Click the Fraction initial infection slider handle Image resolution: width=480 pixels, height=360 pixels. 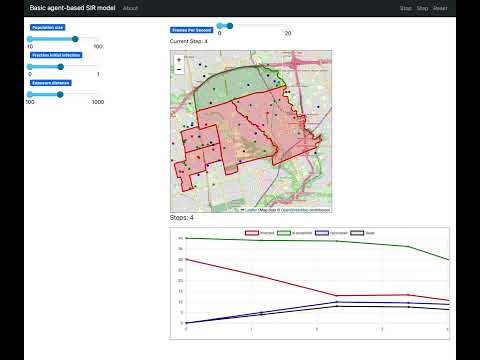click(60, 67)
